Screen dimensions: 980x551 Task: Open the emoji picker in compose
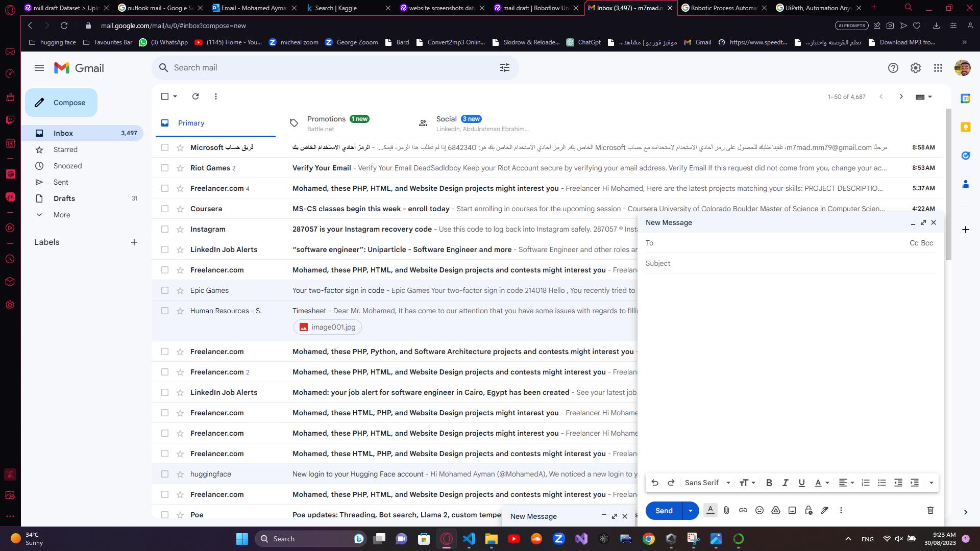click(759, 510)
